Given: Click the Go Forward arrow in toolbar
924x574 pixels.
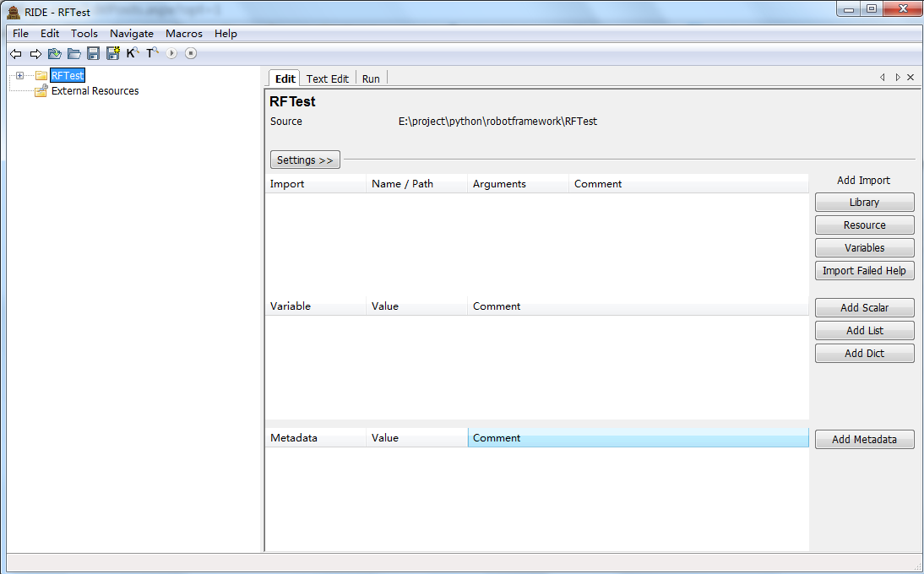Looking at the screenshot, I should 35,53.
